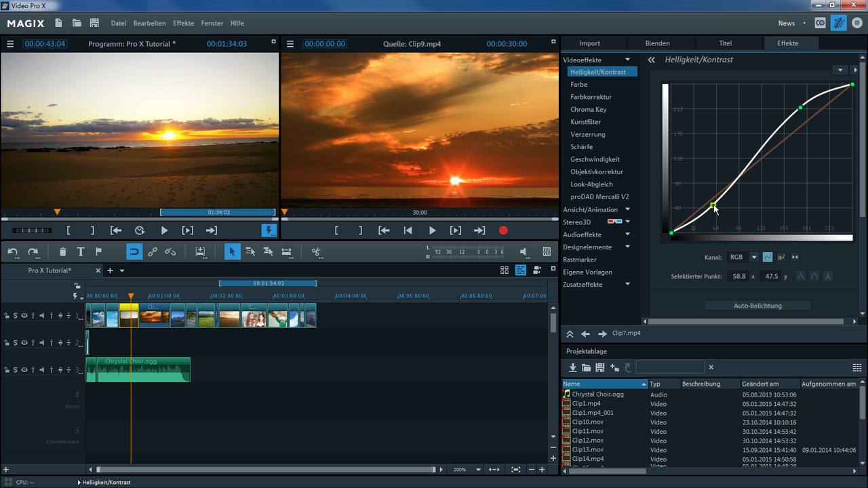The height and width of the screenshot is (488, 868).
Task: Click the red record button under source monitor
Action: pos(503,230)
